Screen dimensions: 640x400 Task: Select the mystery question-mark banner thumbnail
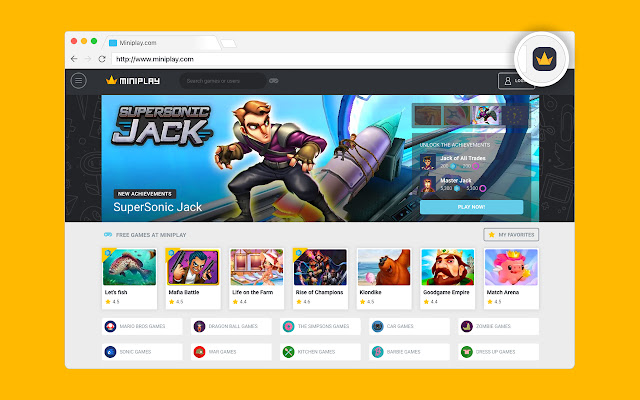point(514,116)
